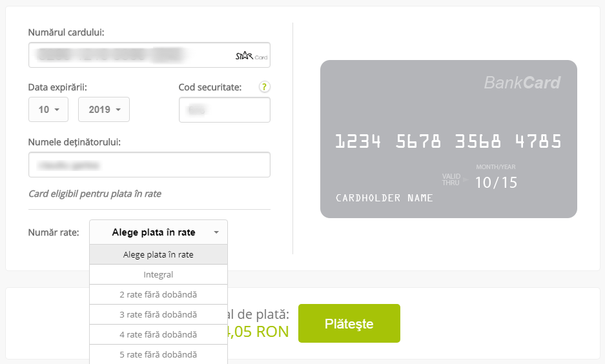Click the card number 1234 5678 3568 4785
The image size is (605, 364).
point(448,141)
